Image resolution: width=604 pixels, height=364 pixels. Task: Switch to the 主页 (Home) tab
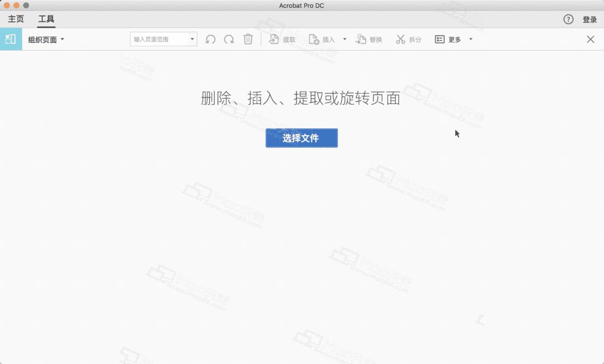click(15, 19)
